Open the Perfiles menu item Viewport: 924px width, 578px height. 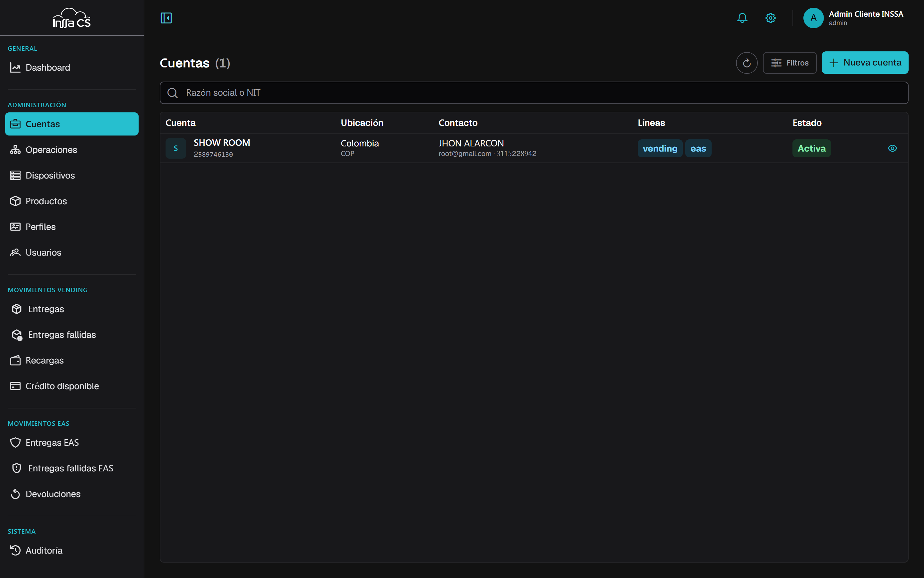(72, 227)
